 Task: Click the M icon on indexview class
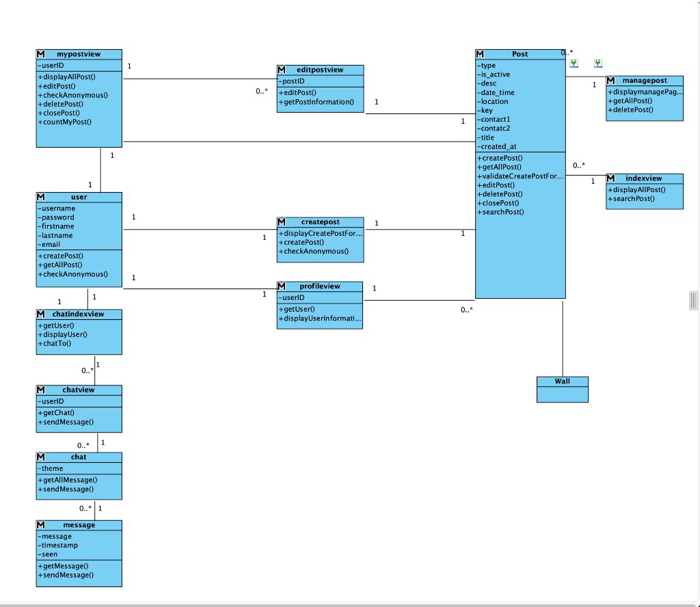click(609, 178)
